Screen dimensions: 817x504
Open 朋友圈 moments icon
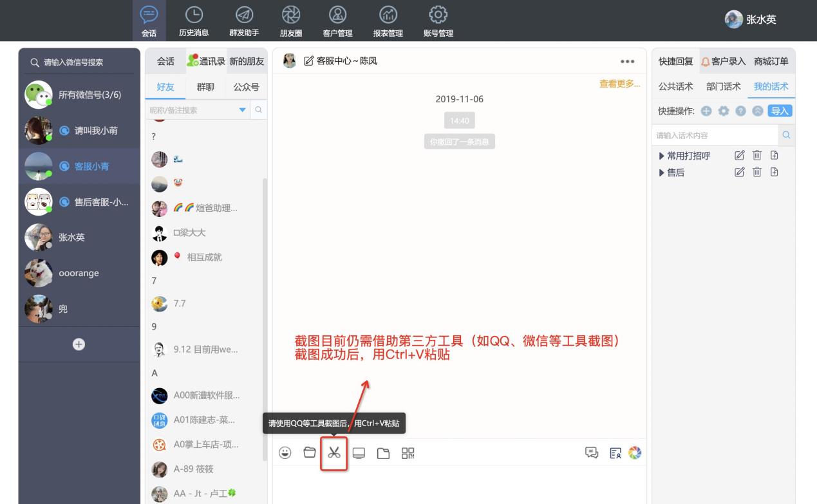click(291, 14)
